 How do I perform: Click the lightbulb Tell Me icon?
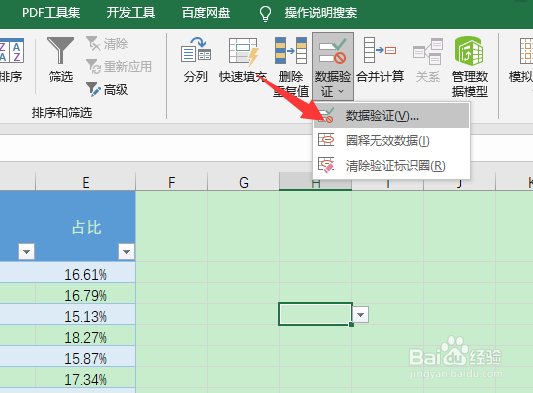click(x=265, y=14)
